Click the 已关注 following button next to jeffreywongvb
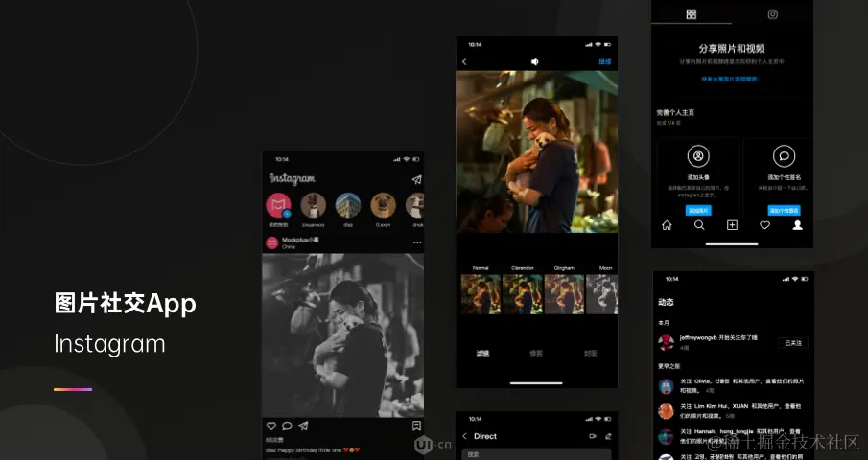The image size is (868, 460). [x=793, y=343]
